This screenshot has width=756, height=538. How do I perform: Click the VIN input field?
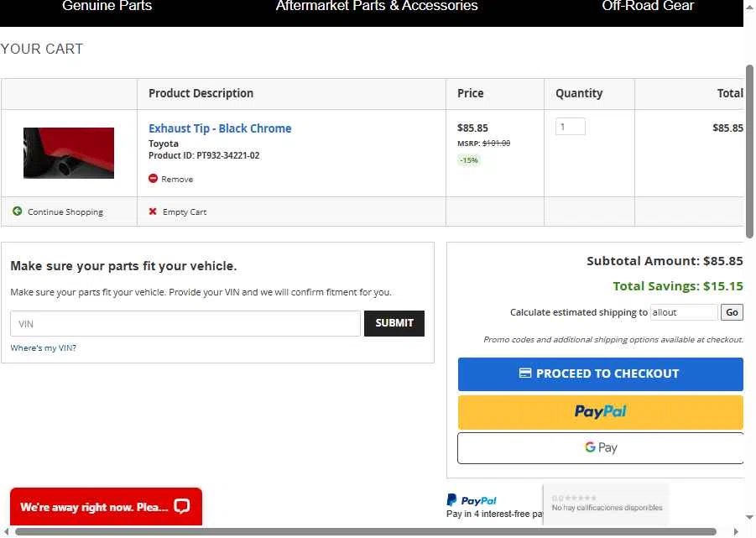[x=185, y=323]
